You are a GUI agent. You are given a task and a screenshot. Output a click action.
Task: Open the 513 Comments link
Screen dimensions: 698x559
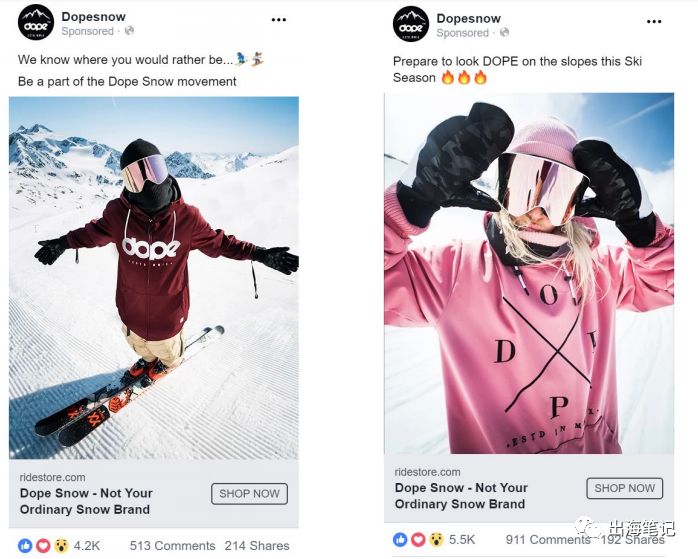pyautogui.click(x=172, y=546)
